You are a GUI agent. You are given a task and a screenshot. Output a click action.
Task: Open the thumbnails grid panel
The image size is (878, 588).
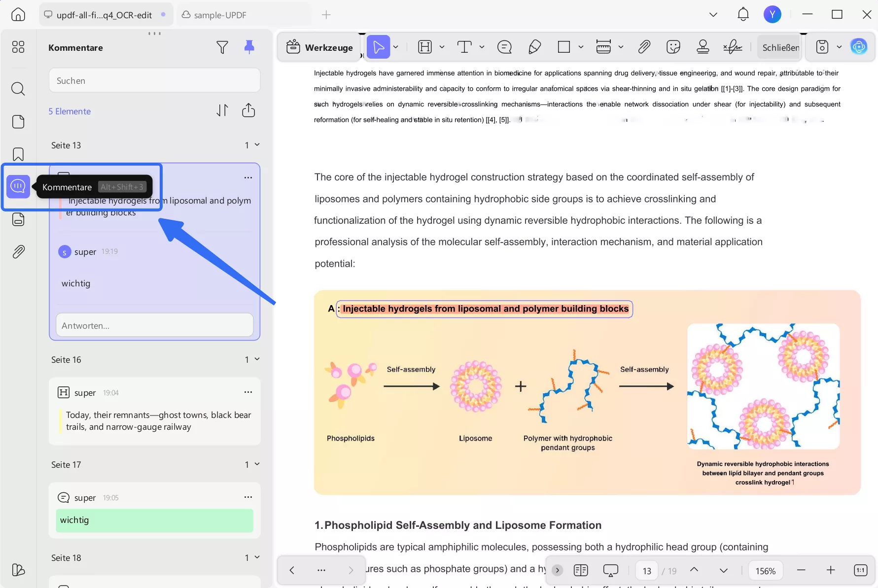click(x=18, y=47)
